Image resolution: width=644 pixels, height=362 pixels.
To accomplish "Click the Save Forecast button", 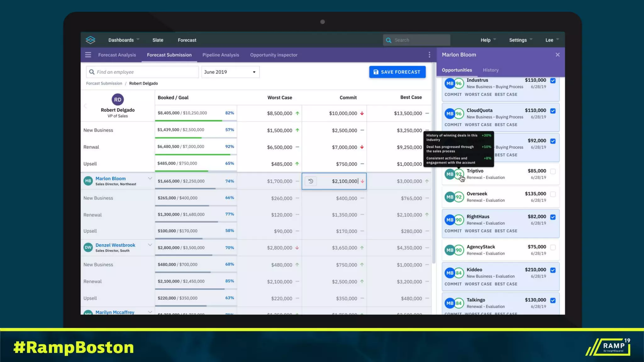I will coord(397,72).
